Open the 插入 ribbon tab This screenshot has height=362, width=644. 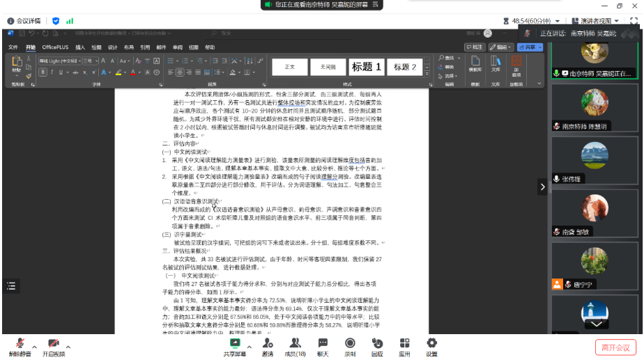80,47
